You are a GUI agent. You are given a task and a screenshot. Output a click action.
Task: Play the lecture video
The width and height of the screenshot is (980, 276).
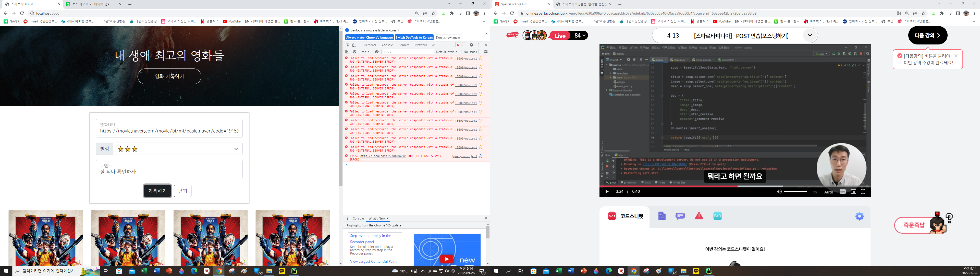[x=607, y=192]
